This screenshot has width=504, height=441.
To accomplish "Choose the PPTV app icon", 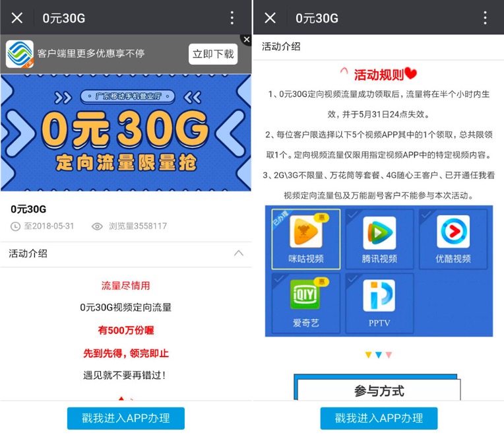I will click(x=379, y=295).
